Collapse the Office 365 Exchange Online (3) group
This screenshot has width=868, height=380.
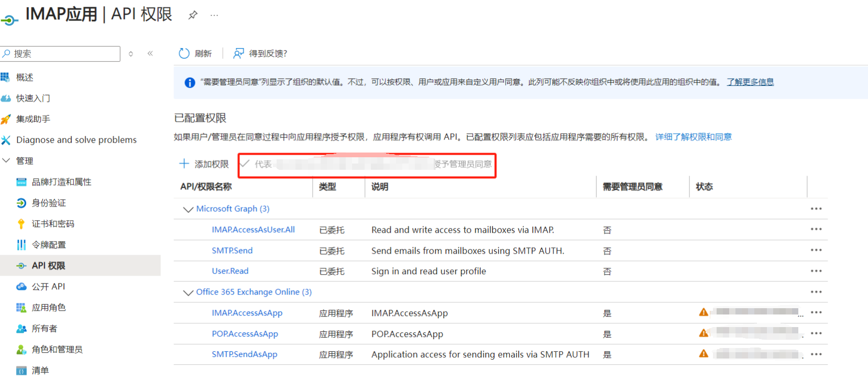point(188,292)
